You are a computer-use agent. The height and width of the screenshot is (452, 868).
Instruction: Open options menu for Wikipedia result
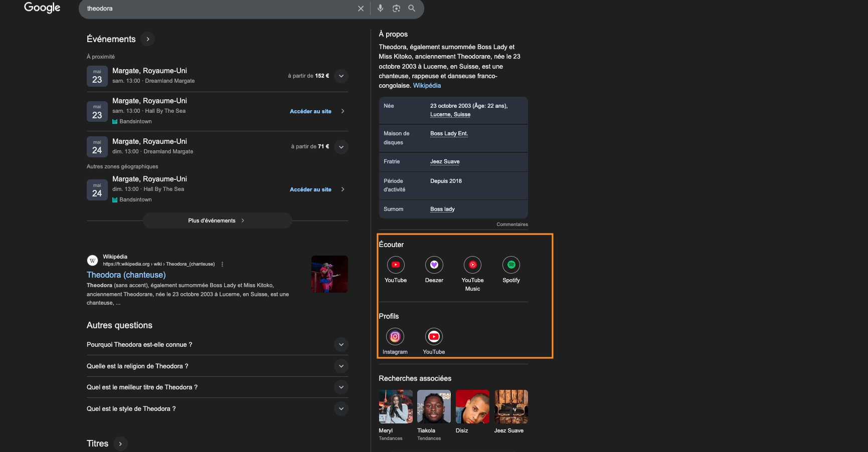click(x=222, y=264)
